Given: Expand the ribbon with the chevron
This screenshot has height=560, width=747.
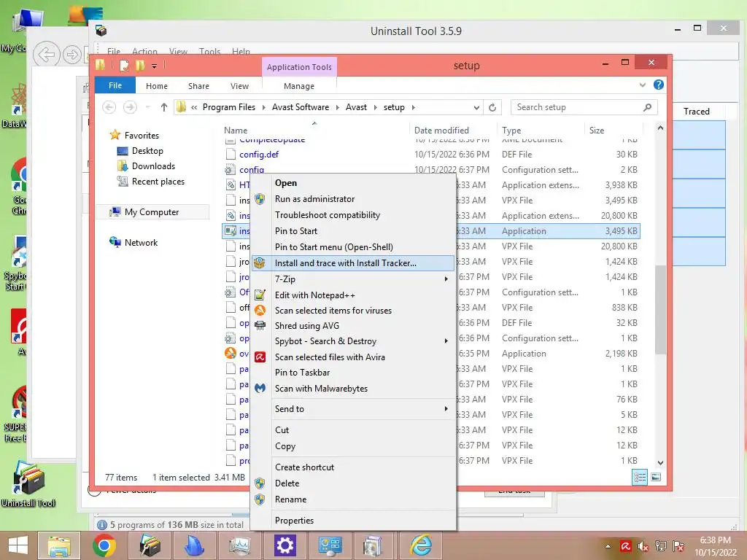Looking at the screenshot, I should (x=642, y=85).
